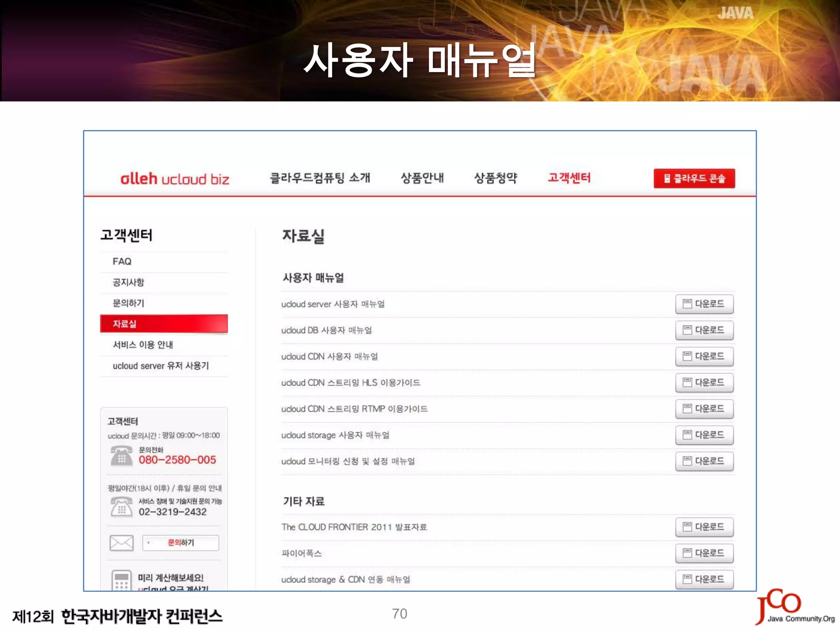Screen dimensions: 840x630
Task: Download ucloud storage & CDN 연동 매뉴얼
Action: coord(704,580)
